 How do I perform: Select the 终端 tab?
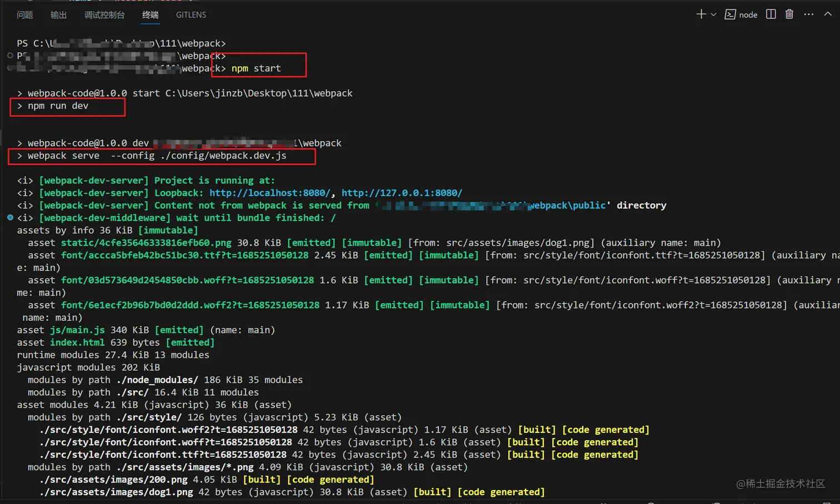point(150,15)
